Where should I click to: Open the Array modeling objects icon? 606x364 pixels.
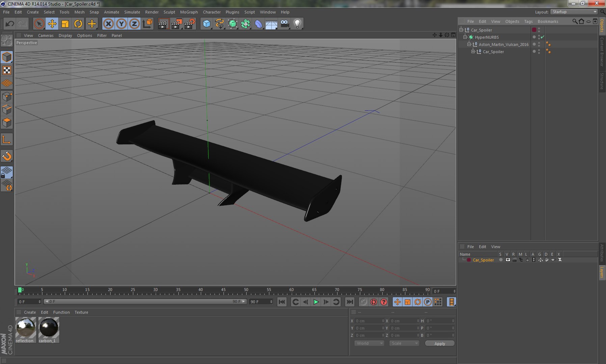246,24
